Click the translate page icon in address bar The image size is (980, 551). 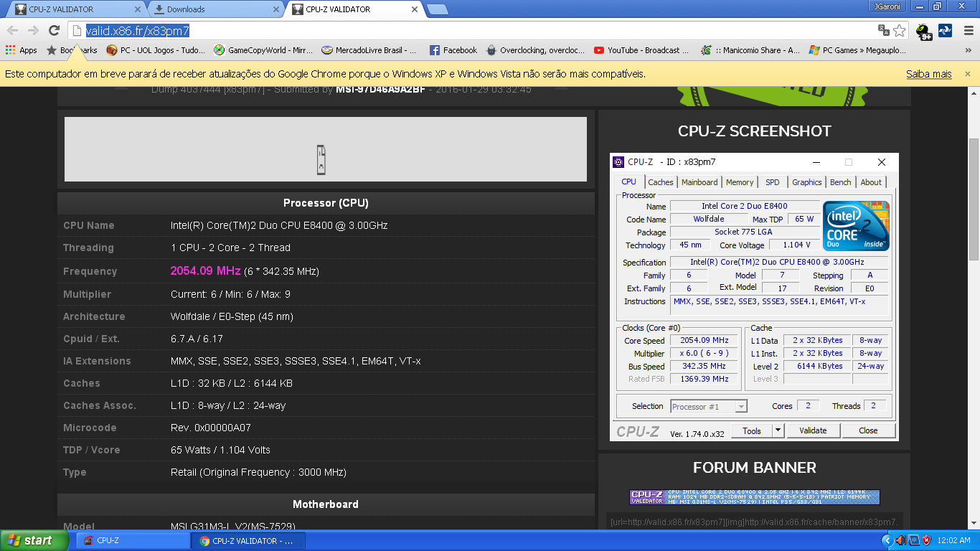tap(884, 30)
